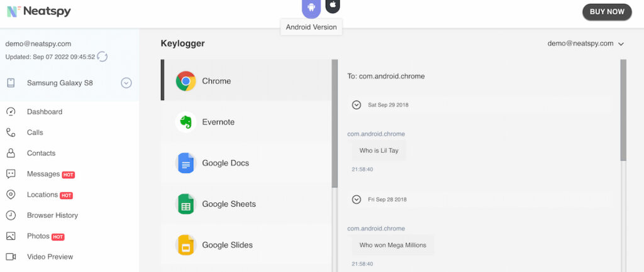Click the app list scrollbar thumb
This screenshot has height=272, width=644.
pyautogui.click(x=335, y=124)
